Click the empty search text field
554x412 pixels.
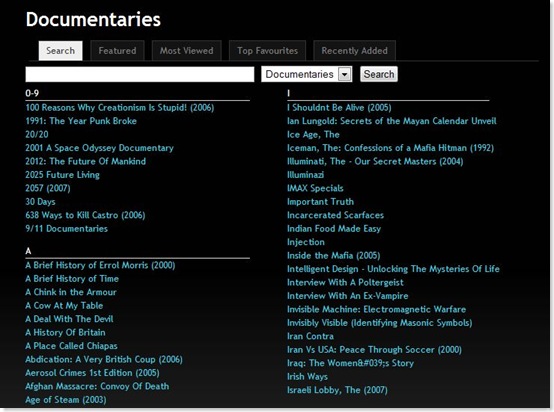(140, 74)
